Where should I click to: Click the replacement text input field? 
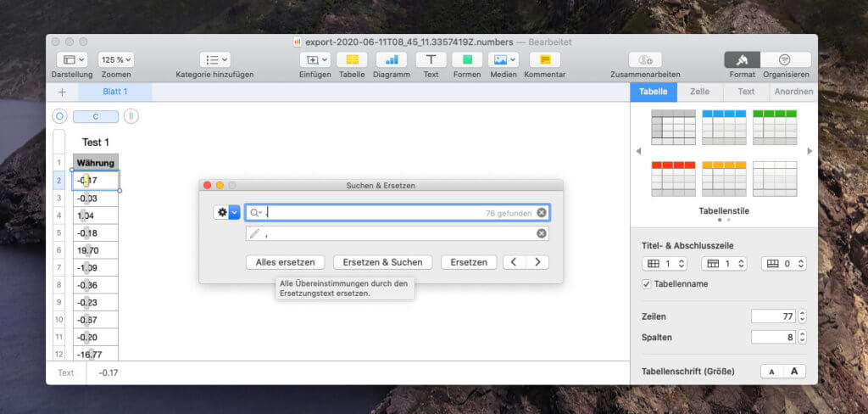point(398,233)
